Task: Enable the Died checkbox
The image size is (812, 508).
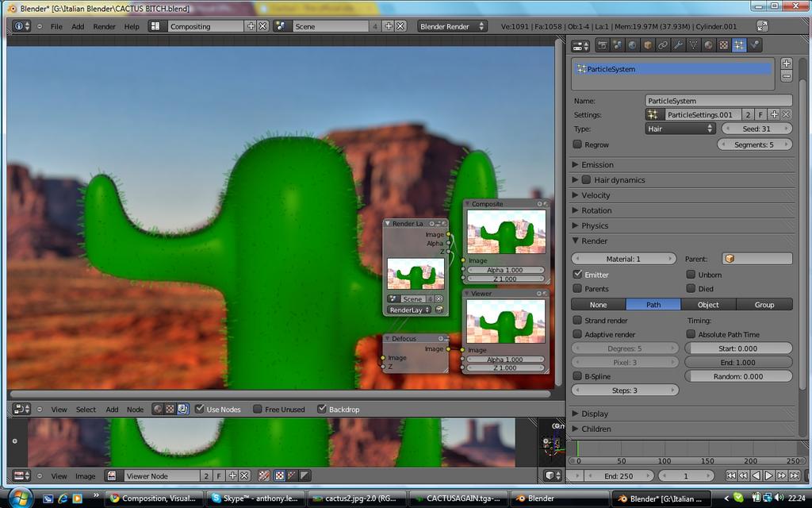Action: 691,288
